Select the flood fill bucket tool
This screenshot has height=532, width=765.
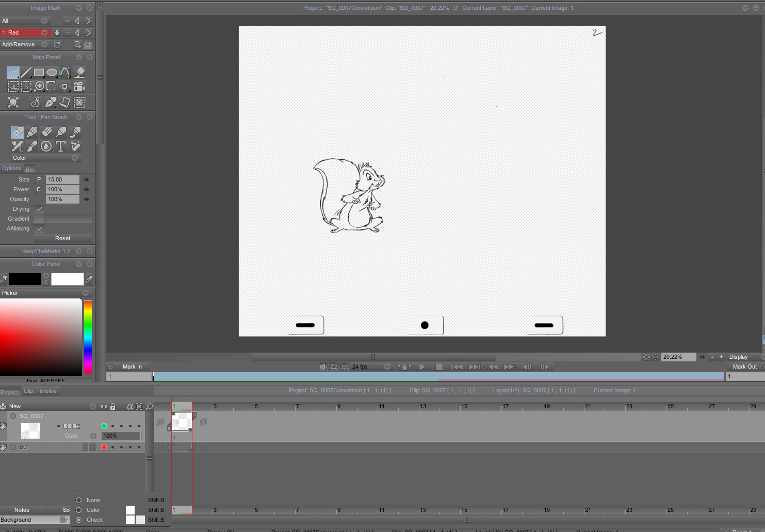tap(79, 72)
